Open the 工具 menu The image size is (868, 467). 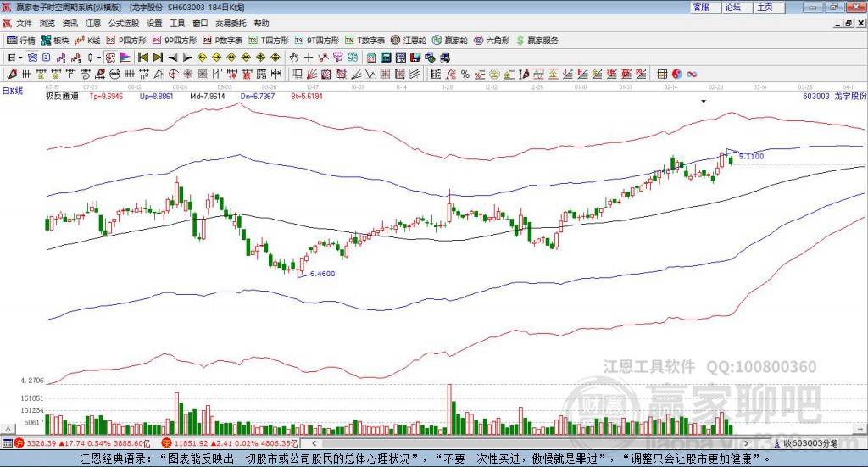177,23
